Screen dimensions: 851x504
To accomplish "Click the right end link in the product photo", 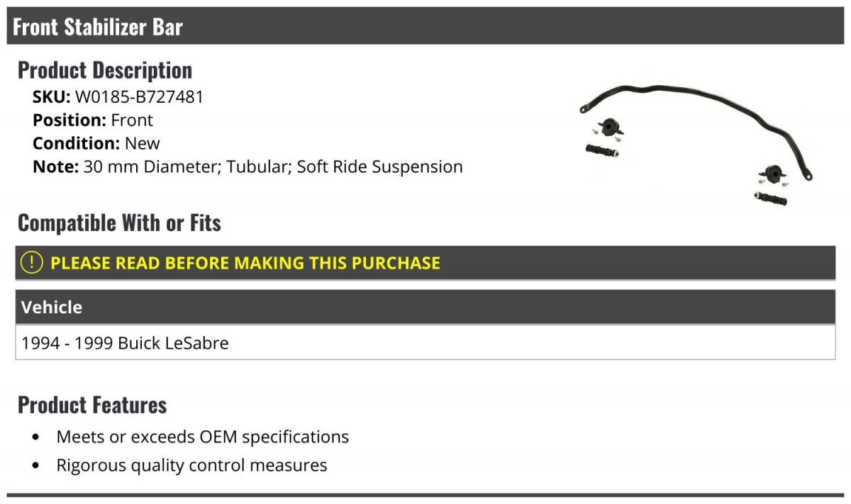I will click(x=769, y=197).
